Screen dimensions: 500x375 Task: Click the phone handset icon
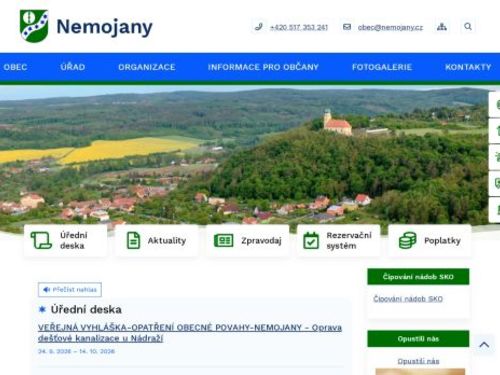pyautogui.click(x=259, y=27)
